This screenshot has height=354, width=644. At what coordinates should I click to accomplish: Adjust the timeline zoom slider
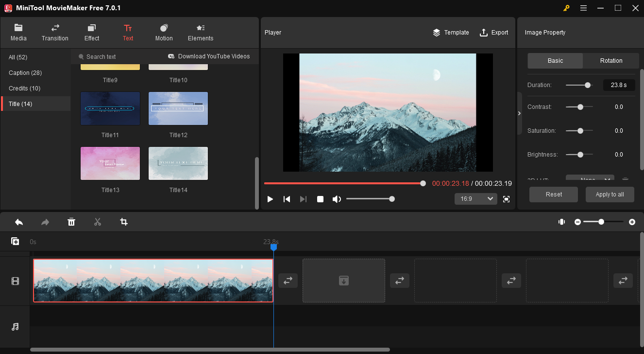(604, 222)
